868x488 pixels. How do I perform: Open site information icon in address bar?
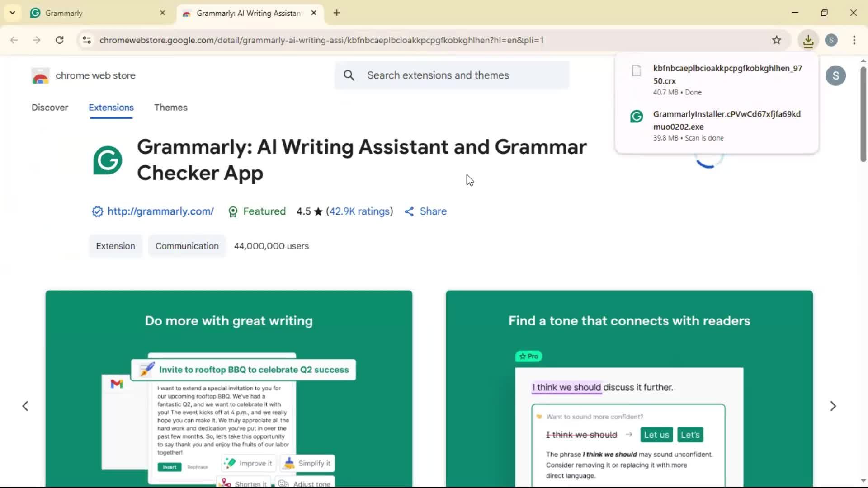coord(87,40)
